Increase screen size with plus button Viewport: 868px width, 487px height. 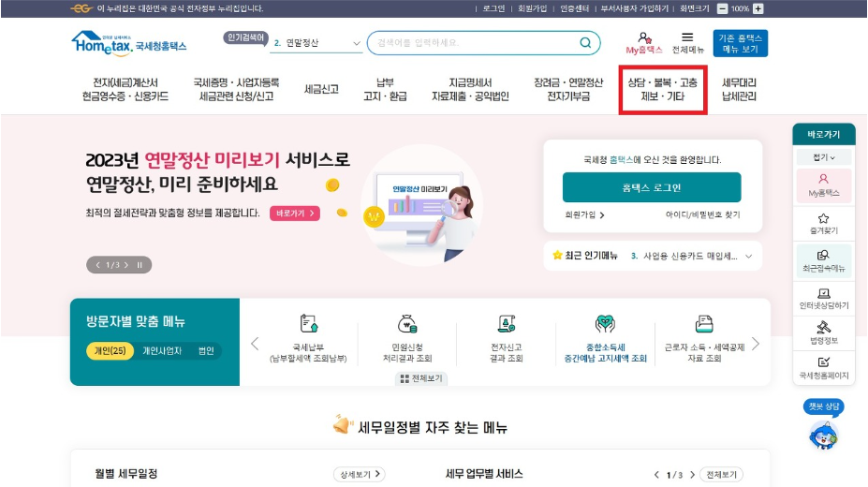pos(758,8)
